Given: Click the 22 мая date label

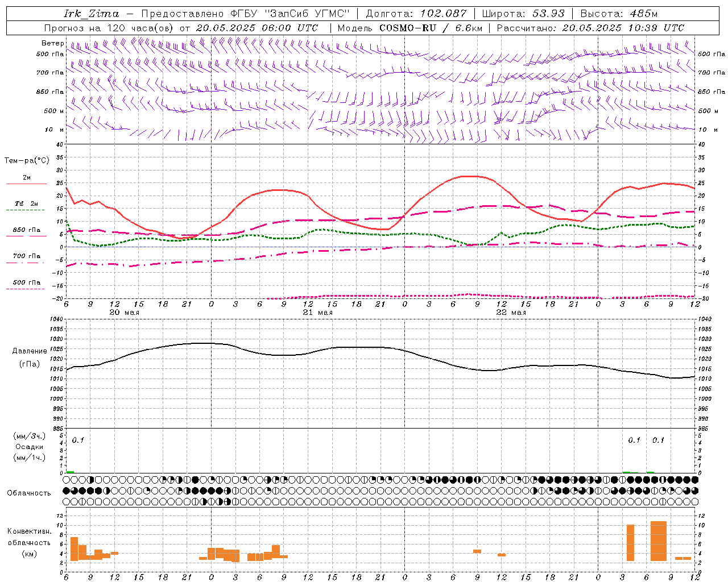Looking at the screenshot, I should (x=511, y=313).
